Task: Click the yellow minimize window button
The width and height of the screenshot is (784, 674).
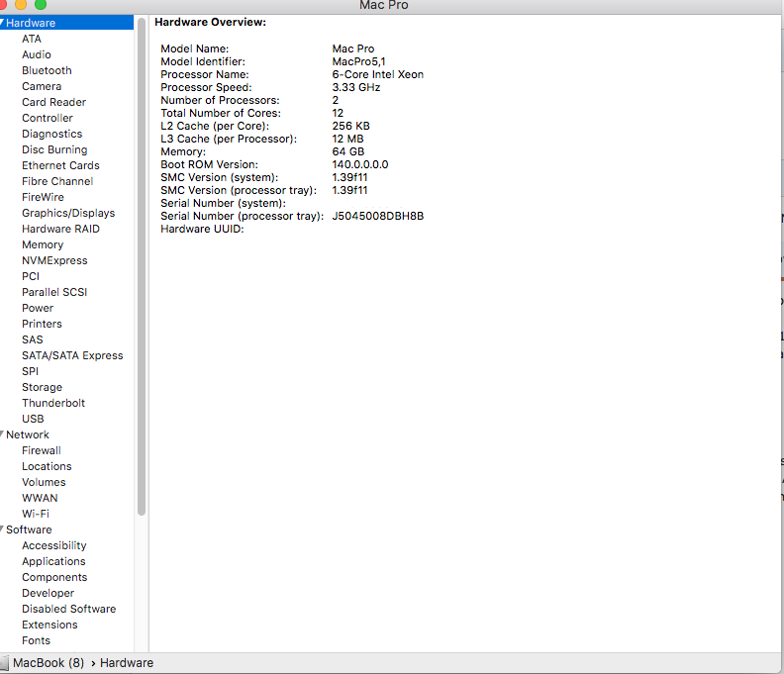Action: 21,5
